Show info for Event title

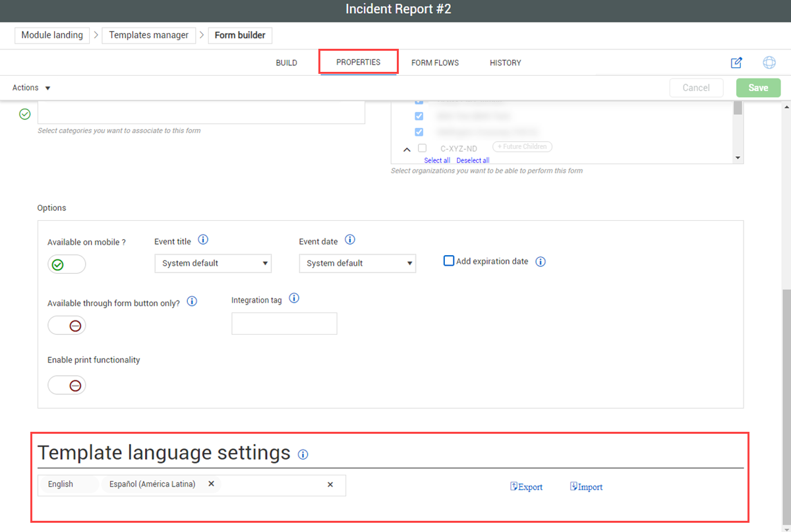point(203,240)
